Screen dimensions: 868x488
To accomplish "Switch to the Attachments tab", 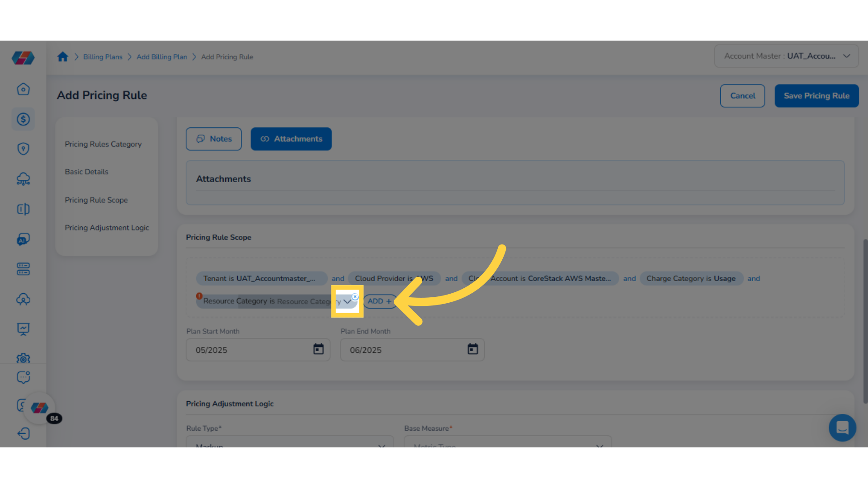I will (x=291, y=139).
